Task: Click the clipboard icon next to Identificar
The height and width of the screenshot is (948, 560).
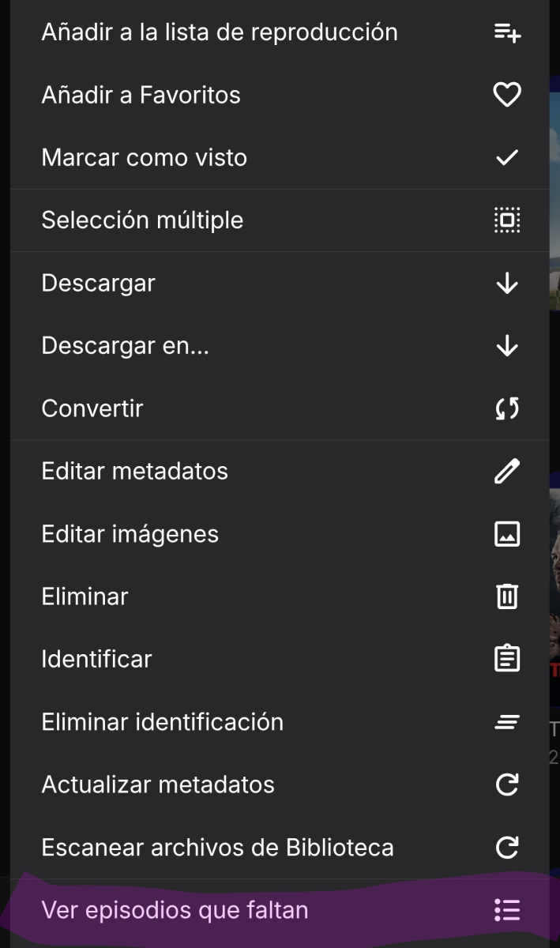Action: click(506, 658)
